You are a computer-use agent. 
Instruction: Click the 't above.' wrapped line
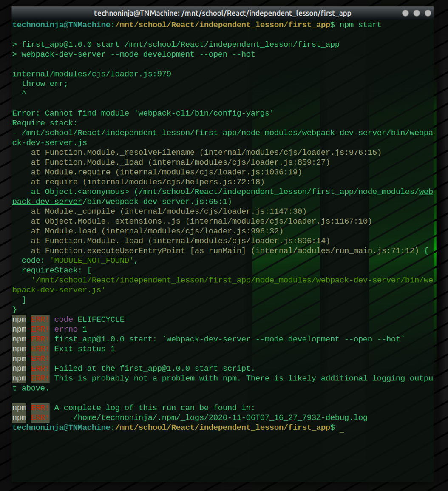[31, 388]
